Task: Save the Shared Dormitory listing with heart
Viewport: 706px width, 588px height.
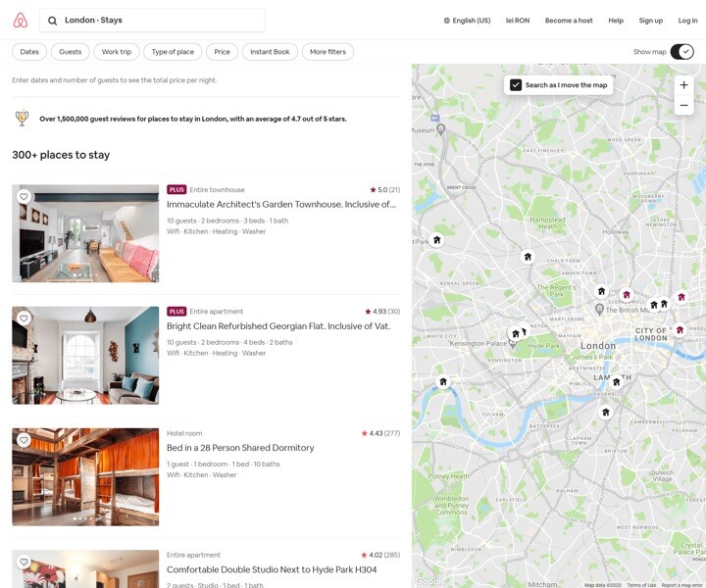Action: [x=24, y=440]
